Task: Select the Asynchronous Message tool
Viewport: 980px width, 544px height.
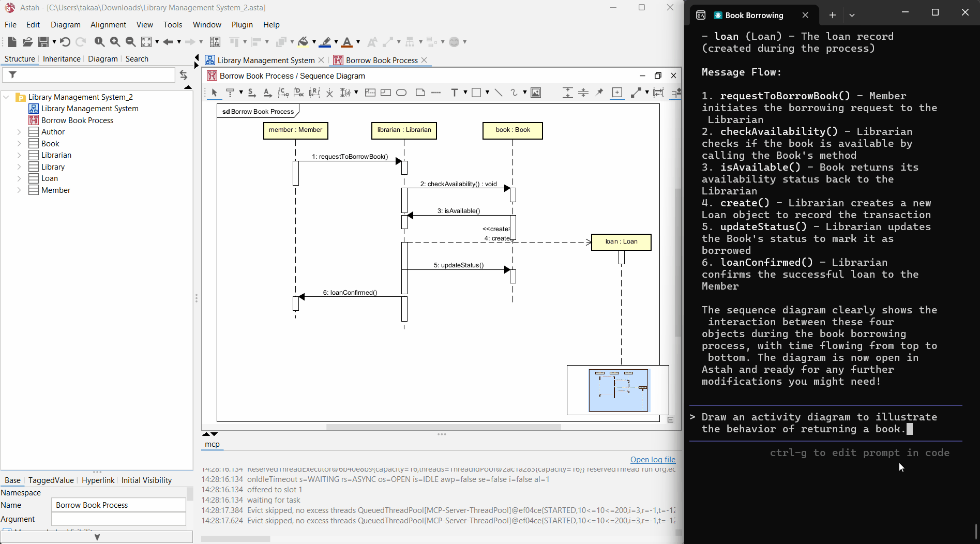Action: [x=267, y=93]
